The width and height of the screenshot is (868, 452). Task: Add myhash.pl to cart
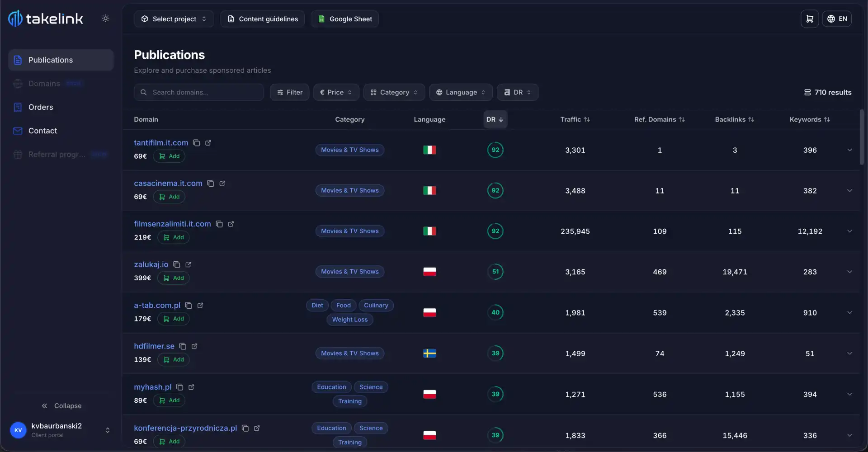[x=169, y=400]
